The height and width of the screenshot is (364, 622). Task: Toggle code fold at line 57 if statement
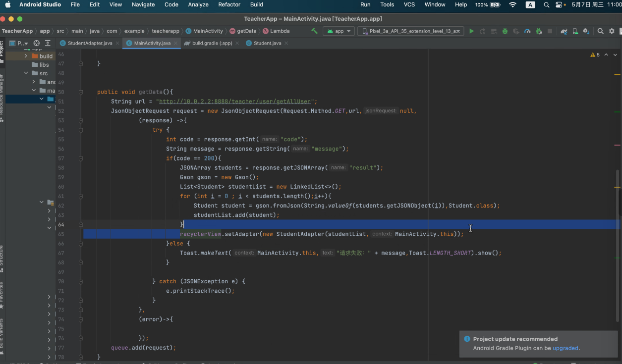(x=80, y=158)
